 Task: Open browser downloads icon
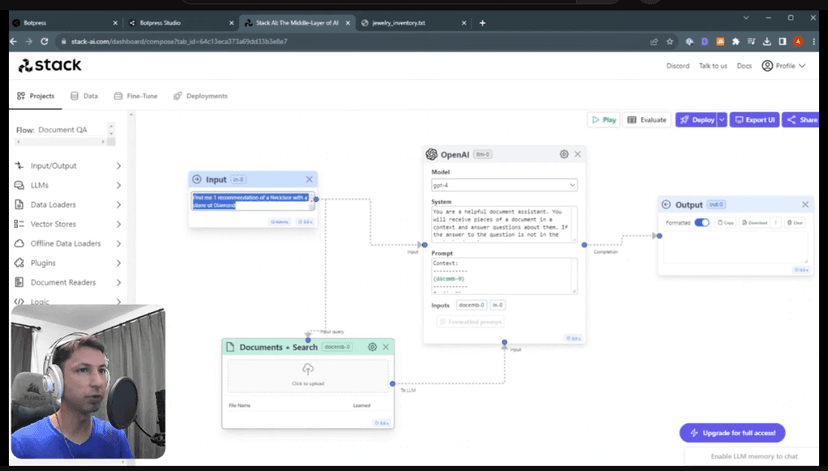click(x=767, y=41)
